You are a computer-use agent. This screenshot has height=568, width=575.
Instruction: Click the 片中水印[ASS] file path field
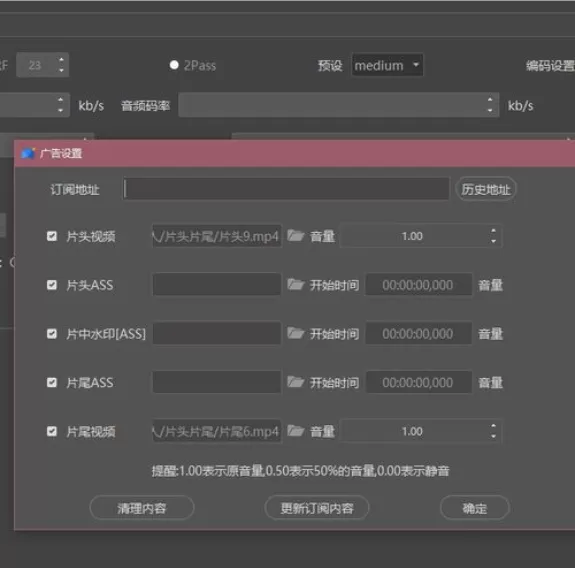pyautogui.click(x=217, y=333)
